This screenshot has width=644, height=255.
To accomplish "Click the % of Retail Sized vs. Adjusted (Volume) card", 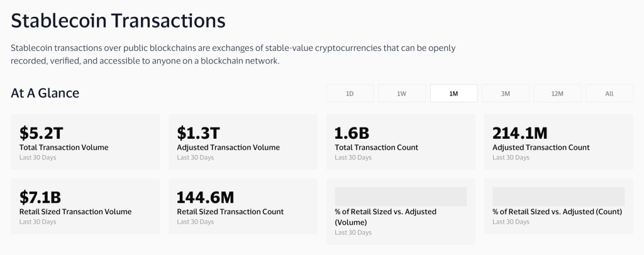I will (x=401, y=212).
